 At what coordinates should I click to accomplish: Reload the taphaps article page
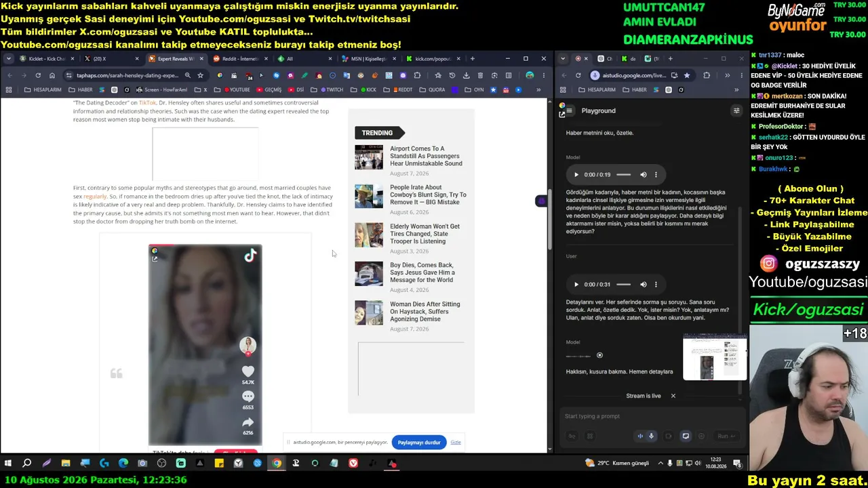click(x=38, y=75)
